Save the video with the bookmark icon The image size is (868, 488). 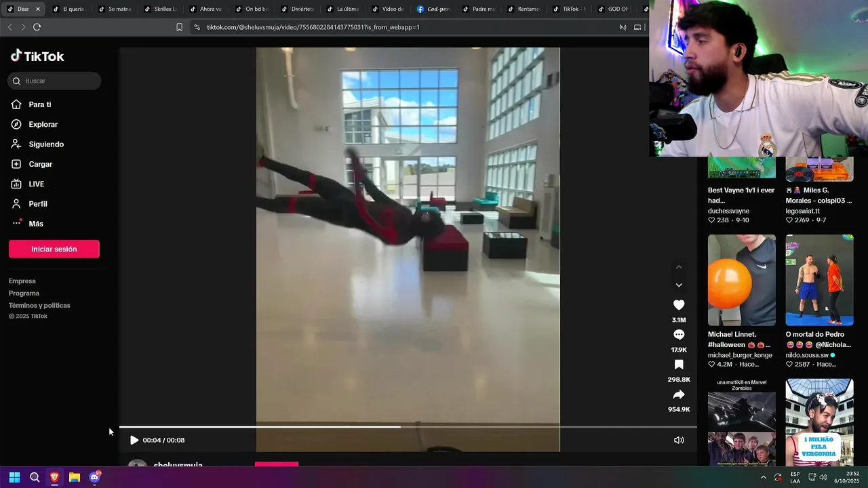pos(679,365)
